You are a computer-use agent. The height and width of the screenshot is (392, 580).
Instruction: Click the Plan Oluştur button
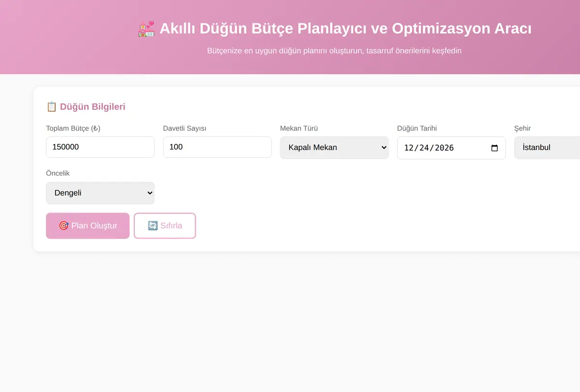(x=88, y=226)
